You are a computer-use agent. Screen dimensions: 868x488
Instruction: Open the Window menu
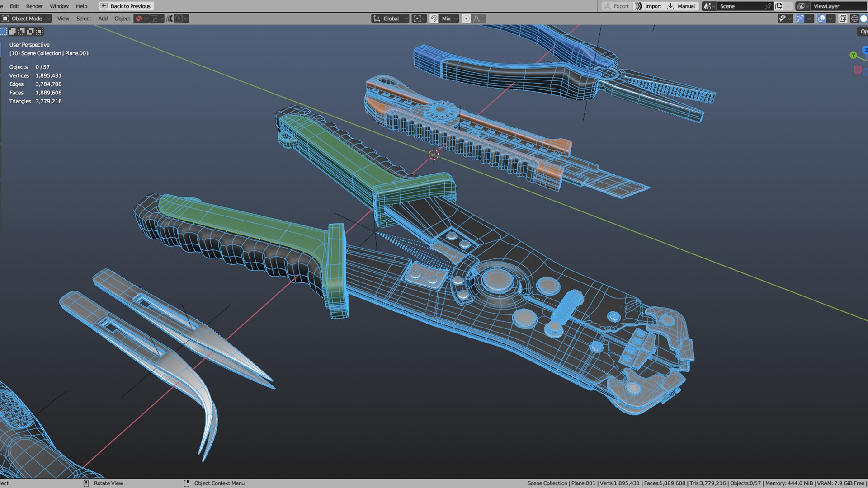[x=59, y=6]
